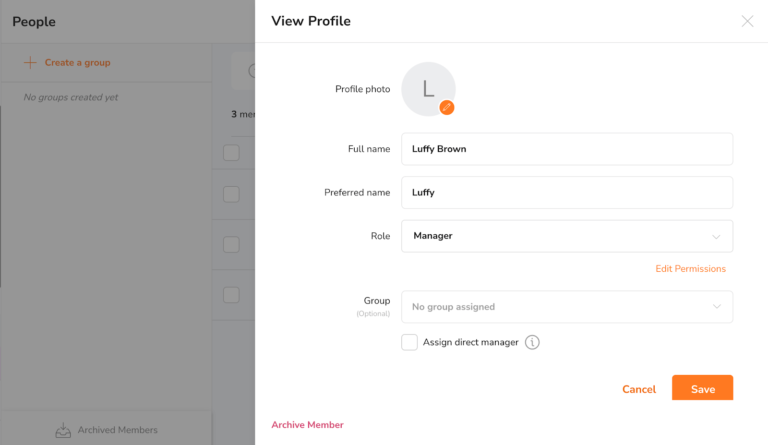Expand the Group dropdown with No group assigned

pyautogui.click(x=566, y=307)
